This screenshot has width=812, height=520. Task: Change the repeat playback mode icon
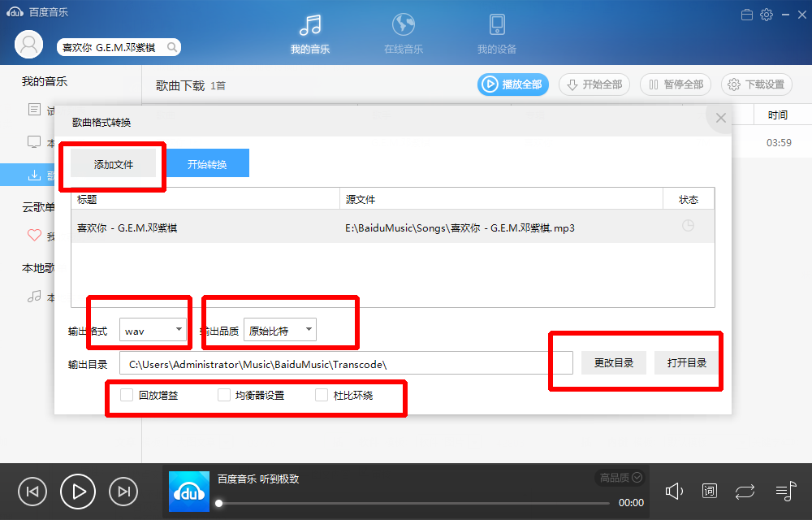tap(745, 491)
